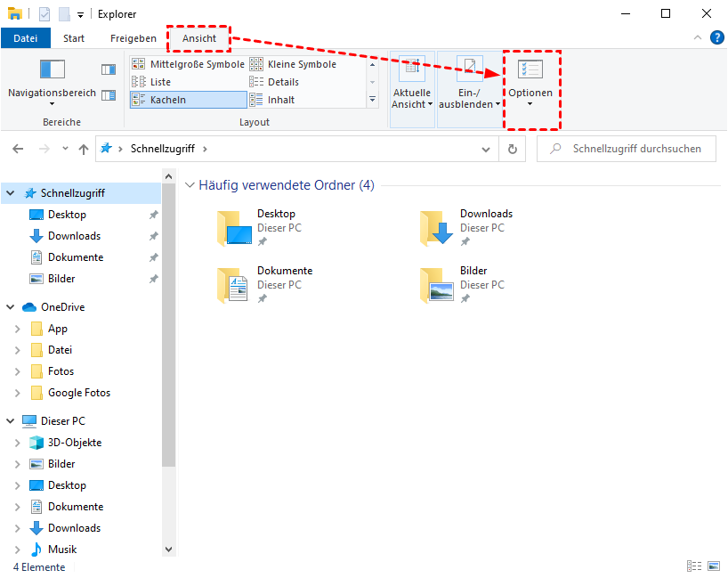Expand the layout gallery list
This screenshot has width=728, height=578.
372,100
